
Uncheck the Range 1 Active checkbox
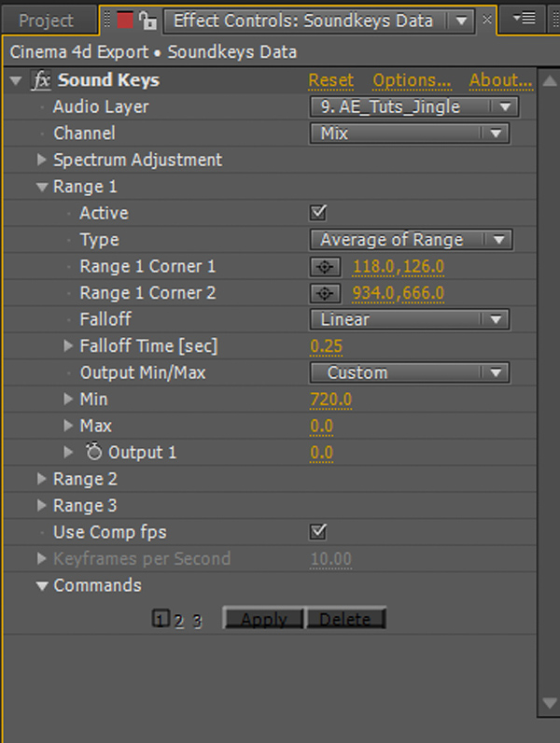tap(318, 213)
